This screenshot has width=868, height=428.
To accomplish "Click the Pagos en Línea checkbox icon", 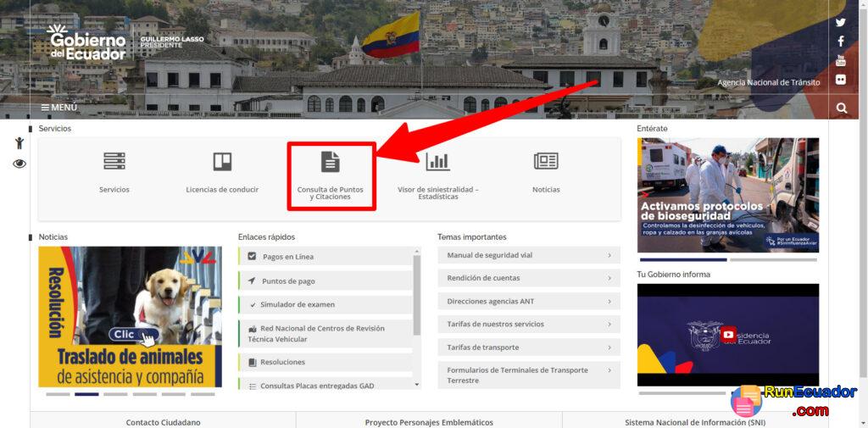I will 252,256.
